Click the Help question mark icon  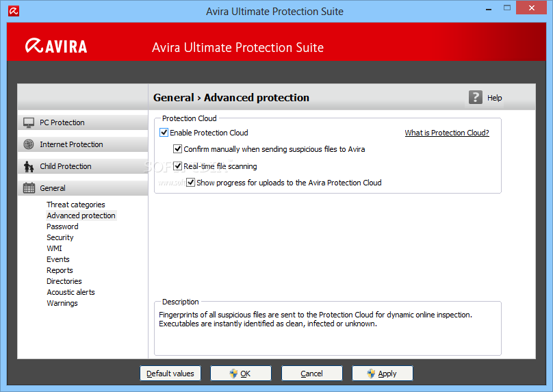coord(476,97)
